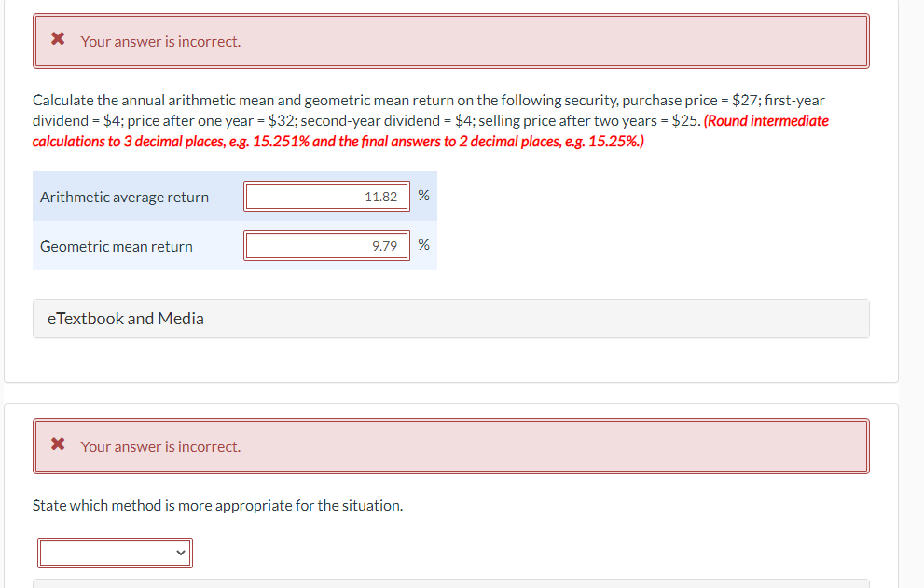Select the red X next to second feedback message
This screenshot has width=924, height=588.
coord(58,444)
